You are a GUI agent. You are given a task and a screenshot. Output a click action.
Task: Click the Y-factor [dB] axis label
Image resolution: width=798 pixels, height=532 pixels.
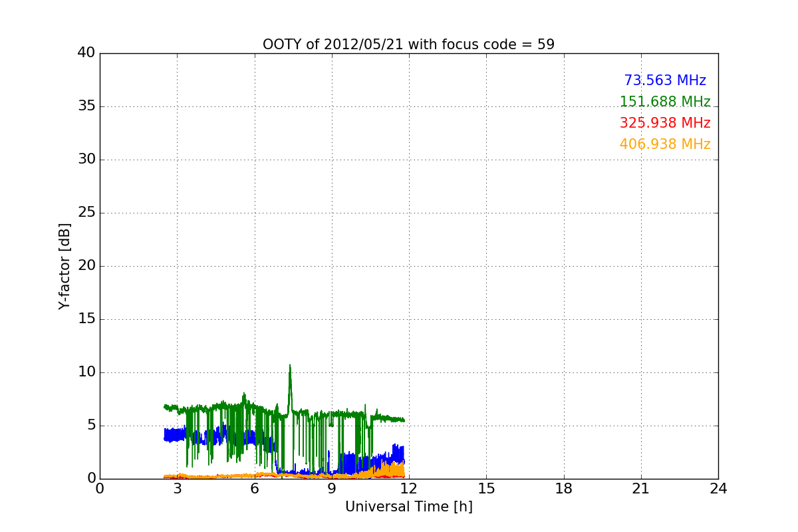pos(65,266)
